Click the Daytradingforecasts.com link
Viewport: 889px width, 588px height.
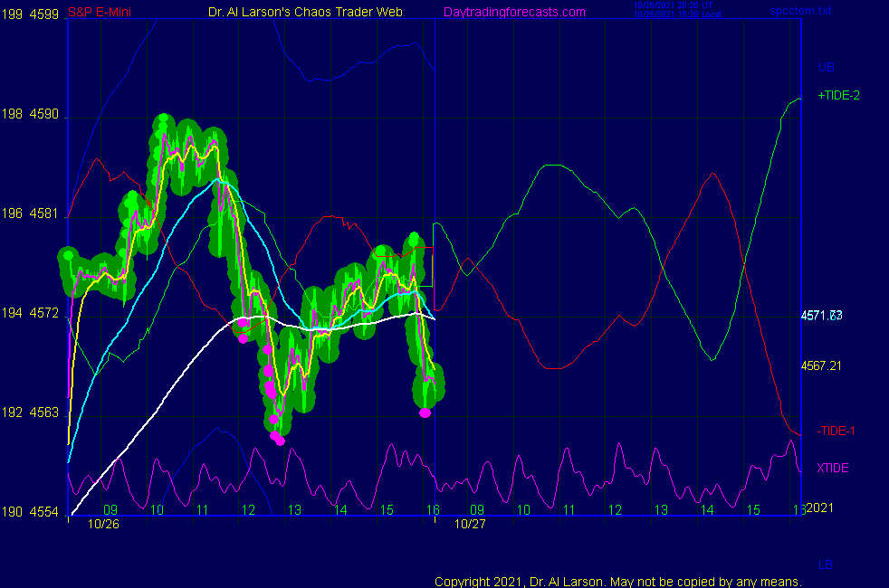pos(513,12)
